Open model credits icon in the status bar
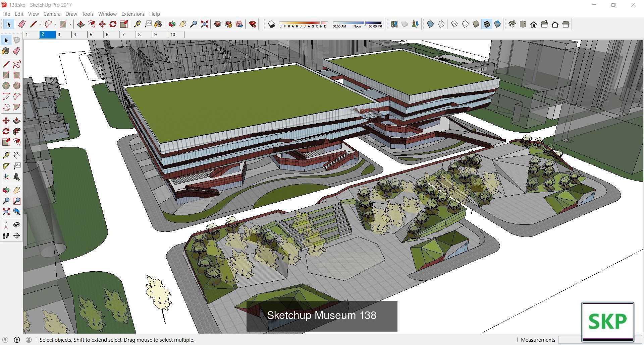 [17, 340]
